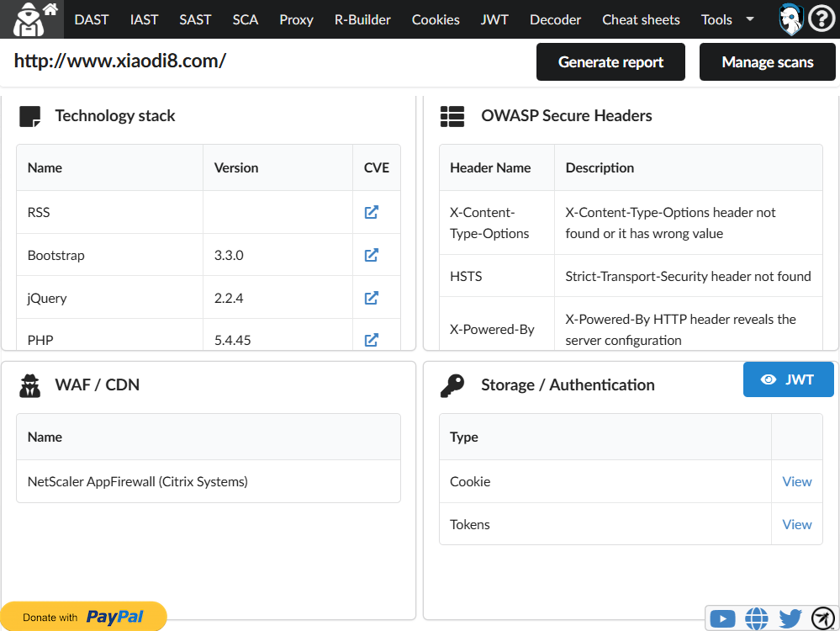This screenshot has width=840, height=631.
Task: Open the Cookies tab
Action: coord(436,20)
